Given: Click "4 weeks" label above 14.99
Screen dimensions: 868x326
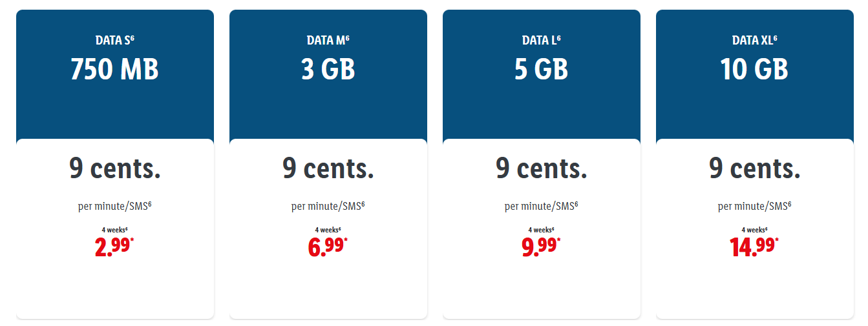Looking at the screenshot, I should click(754, 230).
